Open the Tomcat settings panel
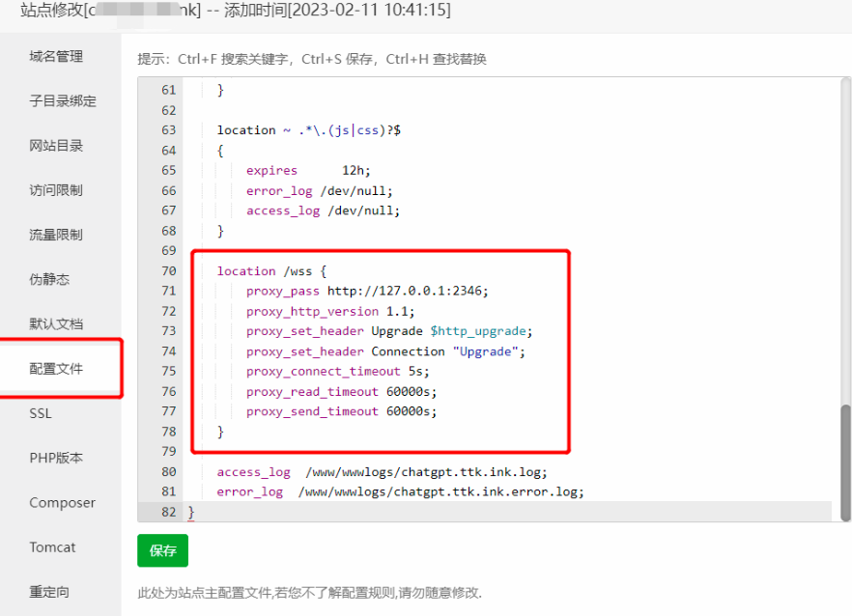 click(x=51, y=546)
